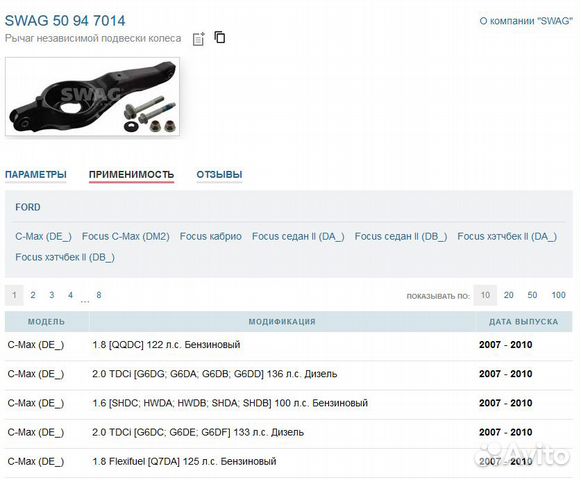This screenshot has width=581, height=480.
Task: Filter by Focus кабрио
Action: coord(210,236)
